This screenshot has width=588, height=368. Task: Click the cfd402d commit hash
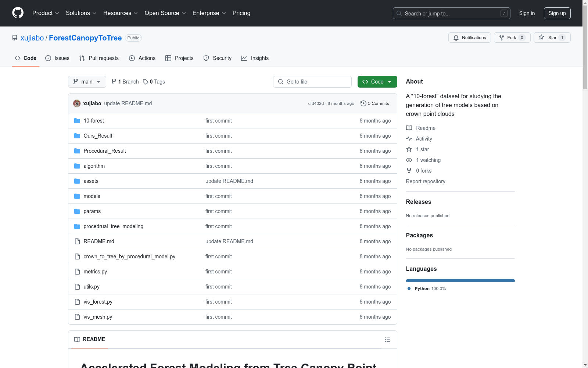coord(316,103)
